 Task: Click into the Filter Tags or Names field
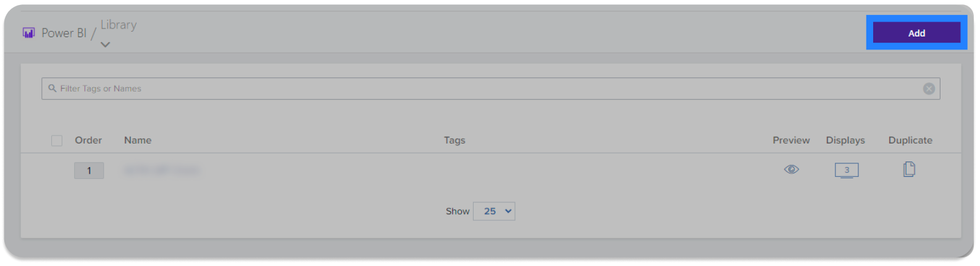coord(490,88)
